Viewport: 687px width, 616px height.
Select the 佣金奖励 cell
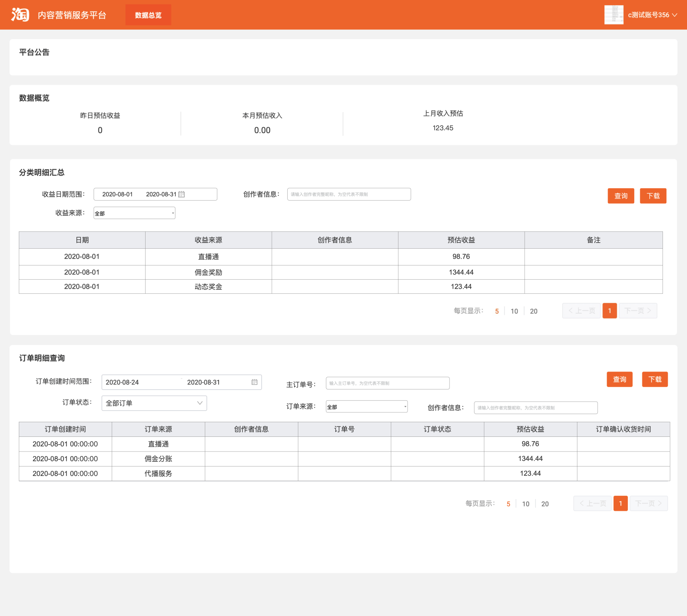tap(208, 272)
